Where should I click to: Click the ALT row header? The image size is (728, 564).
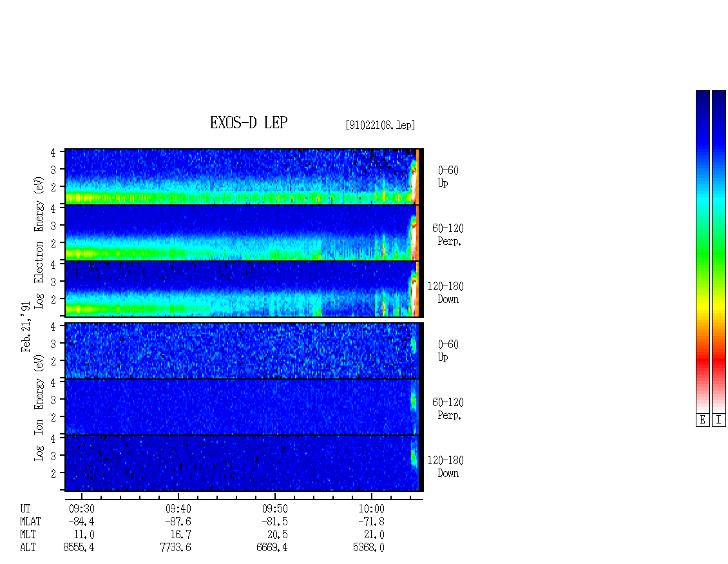pyautogui.click(x=28, y=548)
